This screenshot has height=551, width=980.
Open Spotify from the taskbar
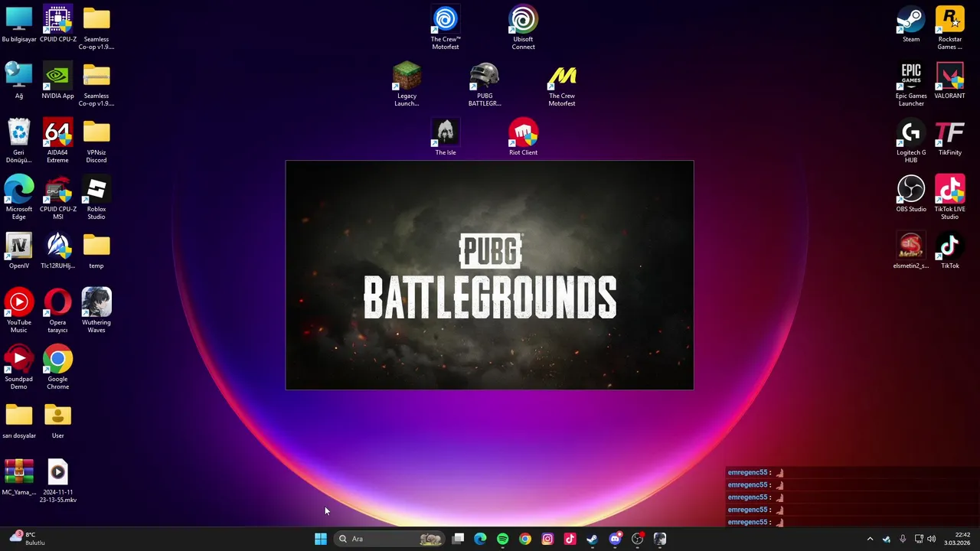503,539
